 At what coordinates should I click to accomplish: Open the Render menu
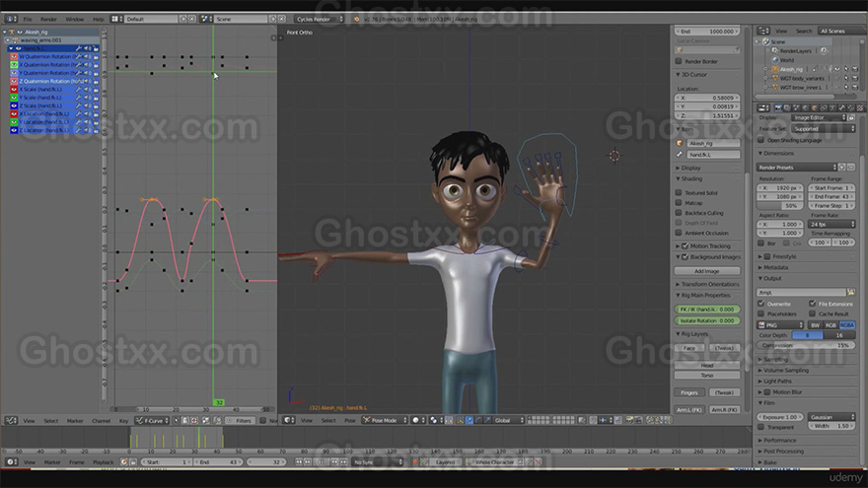click(x=48, y=19)
